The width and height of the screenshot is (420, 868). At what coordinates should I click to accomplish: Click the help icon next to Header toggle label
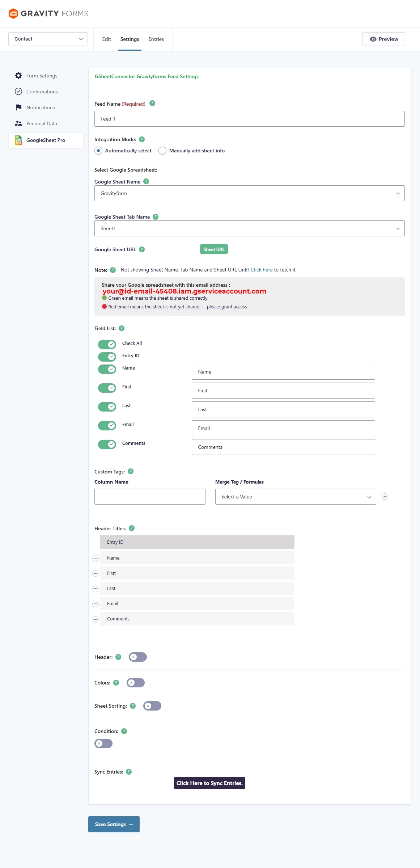pos(118,657)
